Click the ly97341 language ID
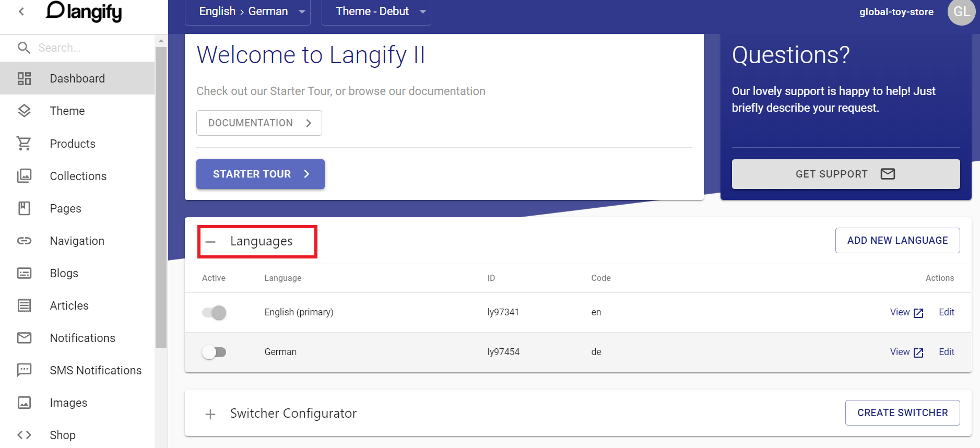Viewport: 980px width, 448px height. tap(503, 312)
